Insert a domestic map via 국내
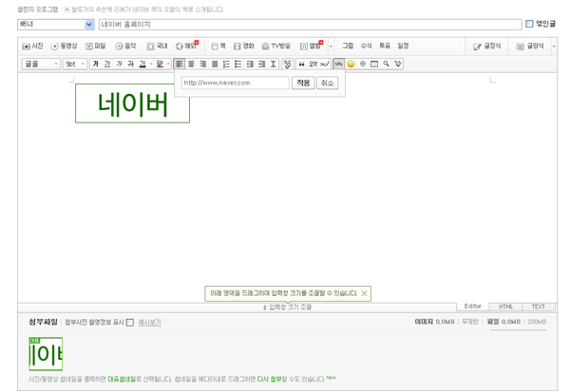This screenshot has width=570, height=392. (157, 47)
